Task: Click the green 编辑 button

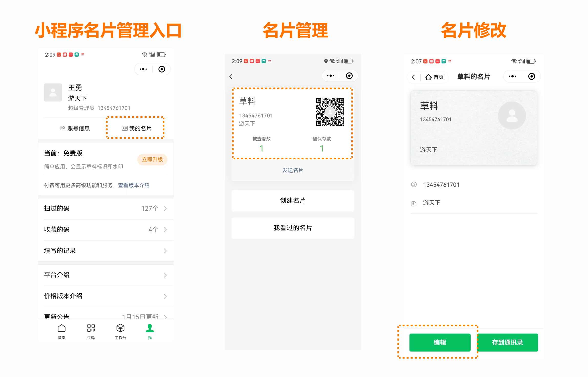Action: [439, 342]
